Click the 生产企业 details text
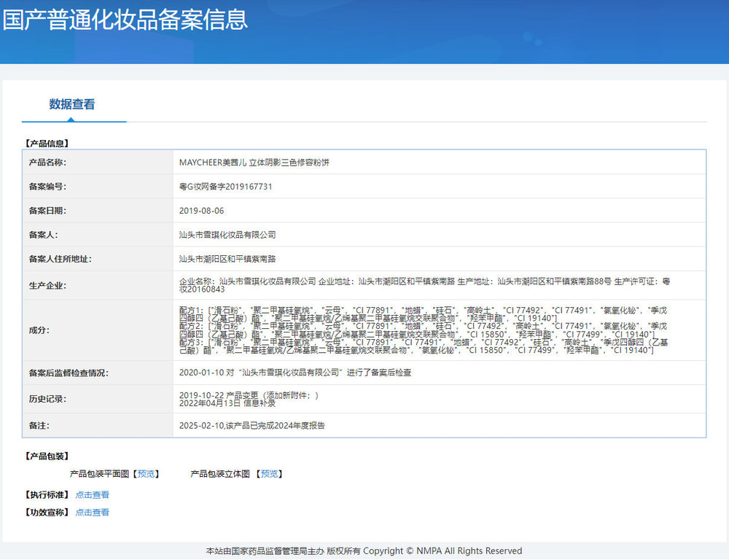 [424, 285]
